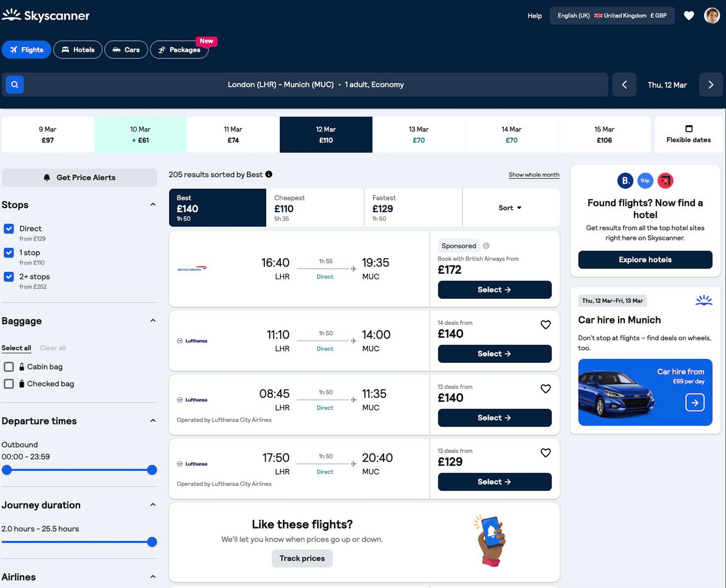Viewport: 726px width, 588px height.
Task: Switch to the Flights tab
Action: 26,49
